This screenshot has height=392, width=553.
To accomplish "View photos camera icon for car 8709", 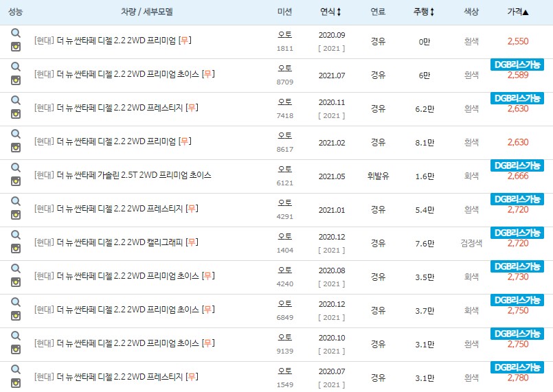I will pyautogui.click(x=16, y=80).
